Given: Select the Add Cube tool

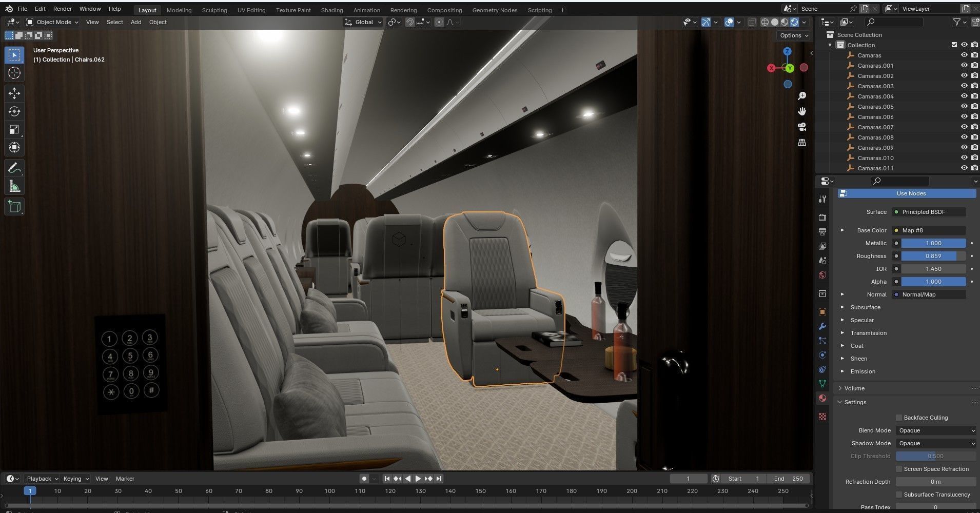Looking at the screenshot, I should [x=14, y=207].
